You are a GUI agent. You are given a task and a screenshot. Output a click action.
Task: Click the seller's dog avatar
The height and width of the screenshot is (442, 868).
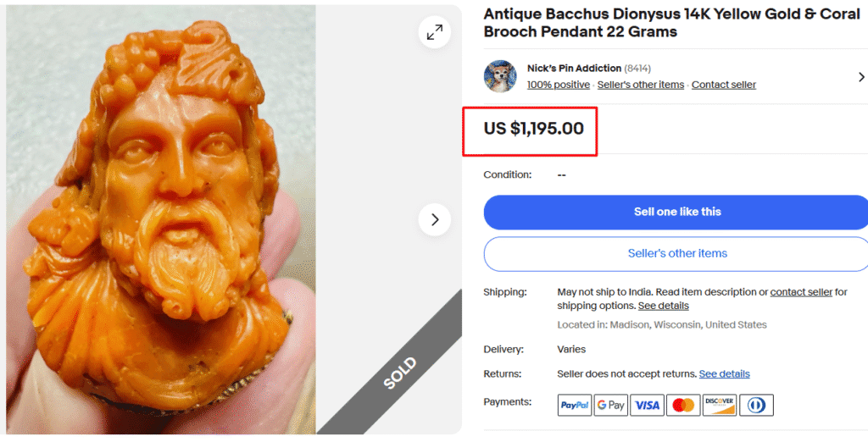click(x=500, y=76)
